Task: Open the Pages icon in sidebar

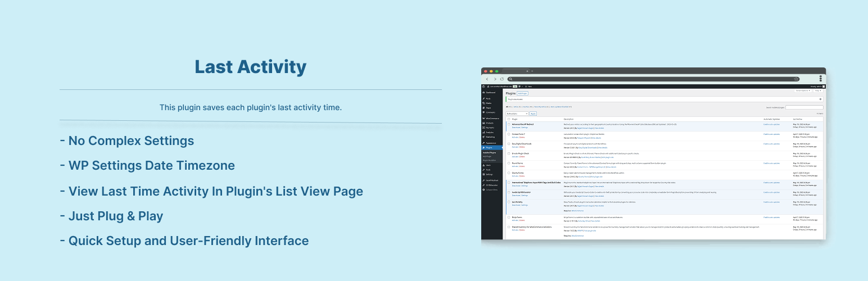Action: pos(483,108)
